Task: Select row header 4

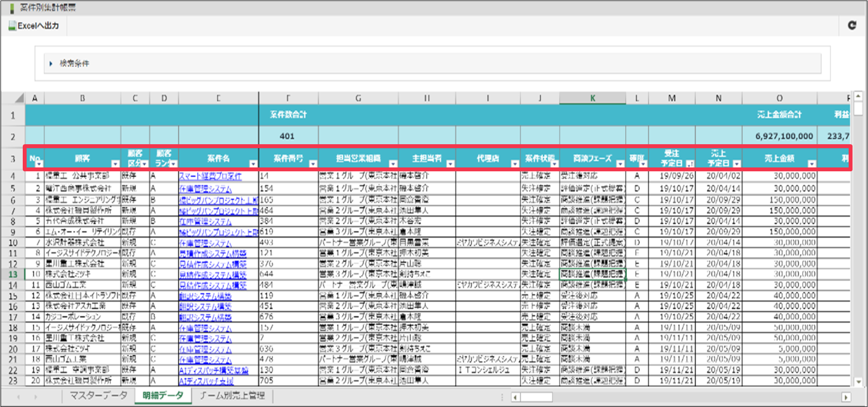Action: (x=13, y=176)
